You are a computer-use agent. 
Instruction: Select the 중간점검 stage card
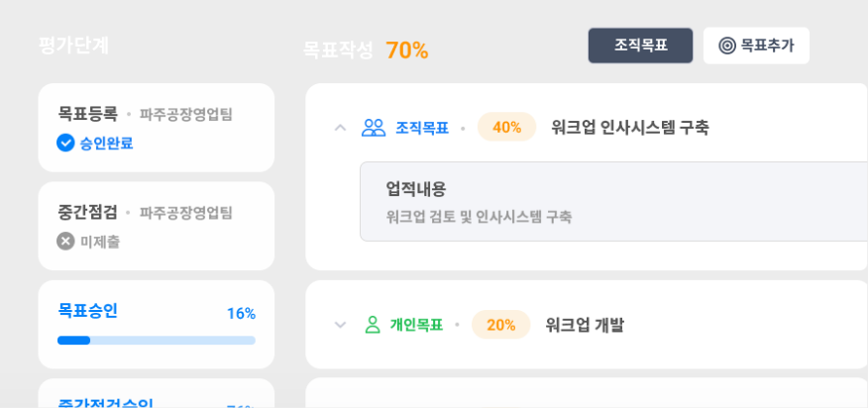coord(157,226)
